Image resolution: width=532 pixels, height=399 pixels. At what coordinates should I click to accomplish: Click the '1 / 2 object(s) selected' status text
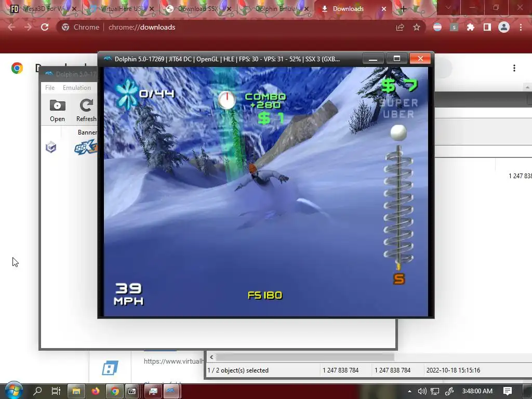click(238, 370)
